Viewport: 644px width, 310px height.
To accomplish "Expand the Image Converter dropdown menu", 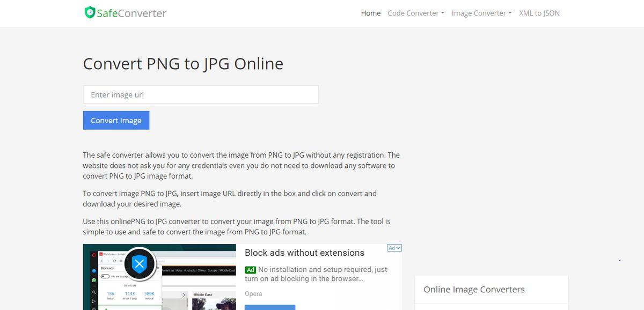I will [481, 13].
